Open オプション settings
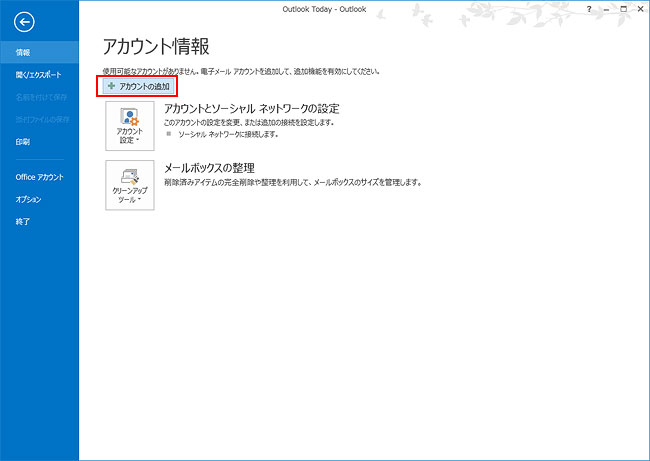650x461 pixels. point(39,199)
